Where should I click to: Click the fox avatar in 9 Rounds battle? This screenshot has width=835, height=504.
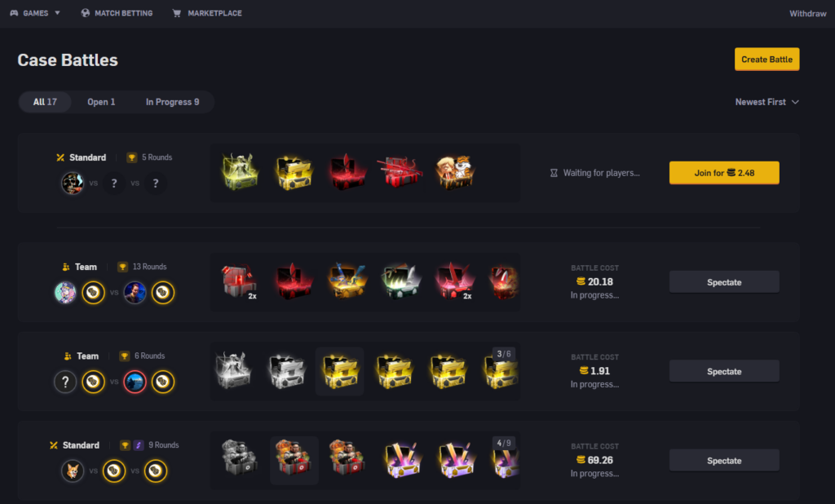click(x=73, y=471)
